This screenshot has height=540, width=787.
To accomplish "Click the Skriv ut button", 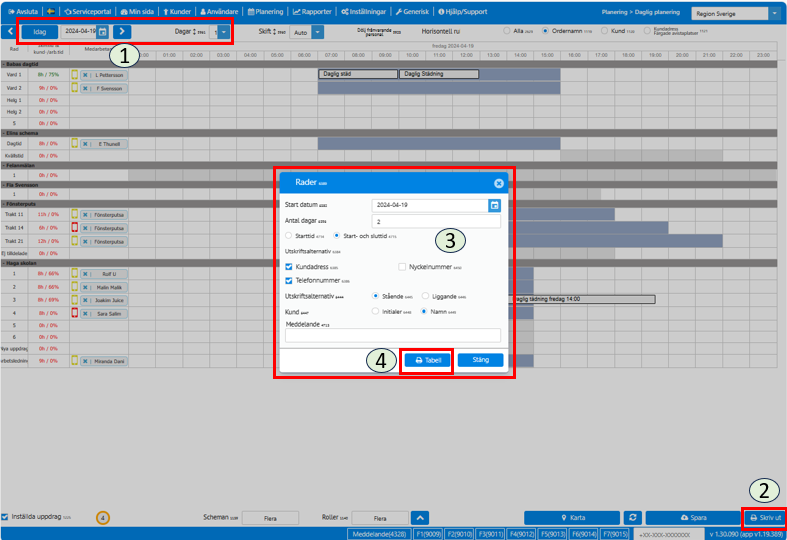I will (x=765, y=517).
